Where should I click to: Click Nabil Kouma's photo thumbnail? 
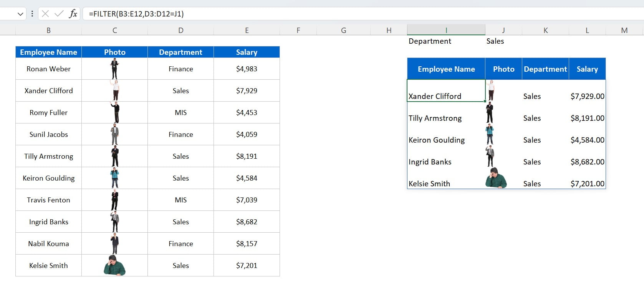(114, 243)
